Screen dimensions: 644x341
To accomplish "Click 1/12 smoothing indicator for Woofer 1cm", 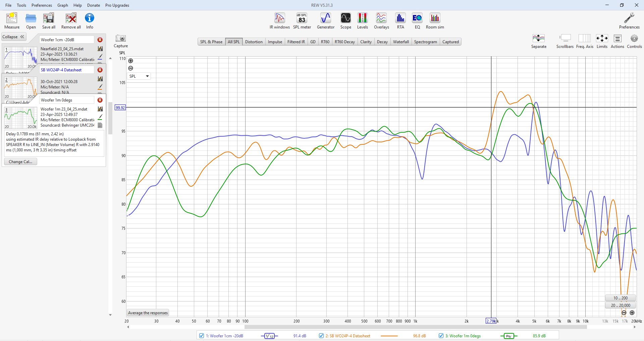I will pyautogui.click(x=269, y=336).
